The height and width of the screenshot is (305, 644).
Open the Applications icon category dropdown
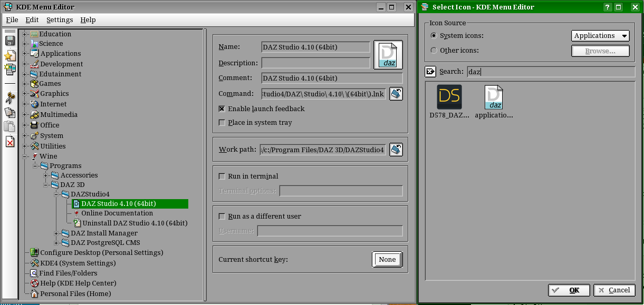coord(600,36)
